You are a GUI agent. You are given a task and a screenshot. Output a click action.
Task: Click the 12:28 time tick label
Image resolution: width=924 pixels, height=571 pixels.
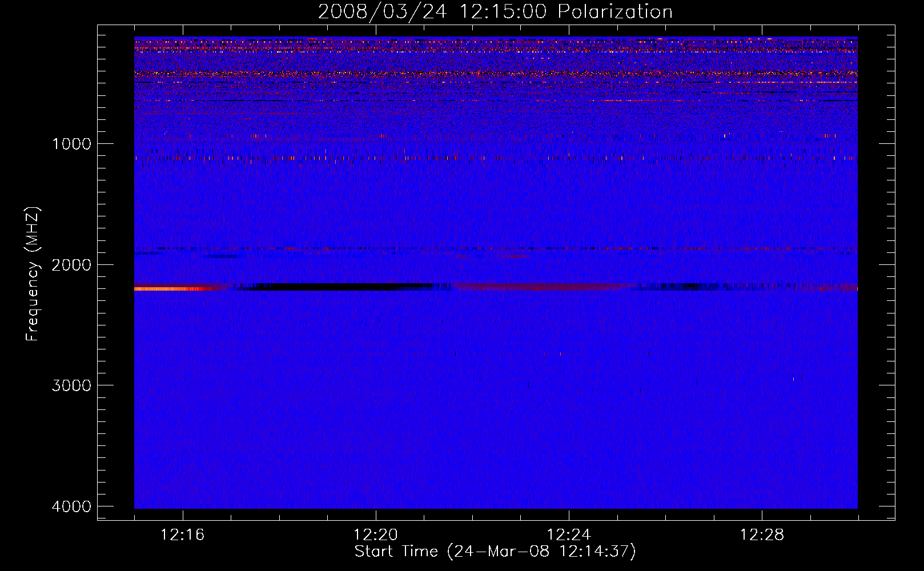tap(762, 534)
